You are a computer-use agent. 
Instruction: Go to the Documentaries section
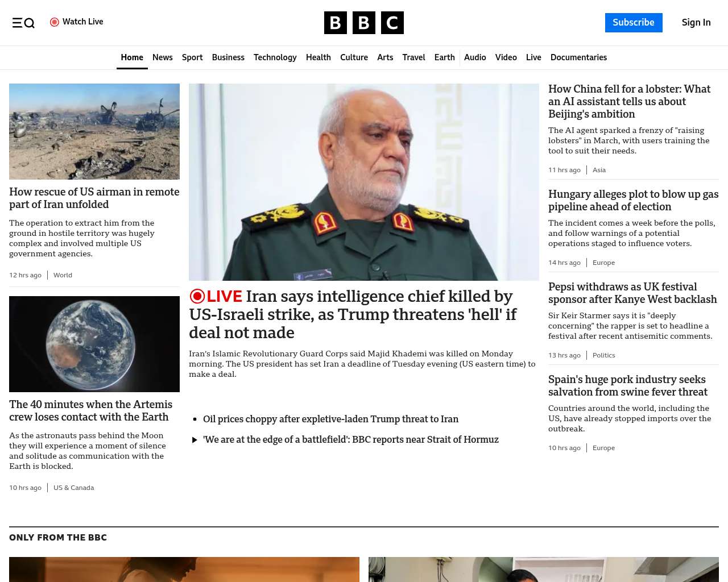point(578,57)
